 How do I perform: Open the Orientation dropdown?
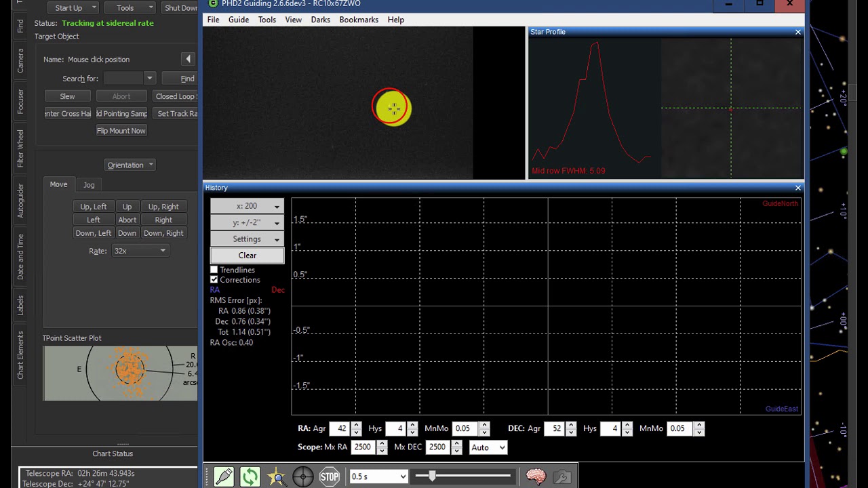(130, 165)
